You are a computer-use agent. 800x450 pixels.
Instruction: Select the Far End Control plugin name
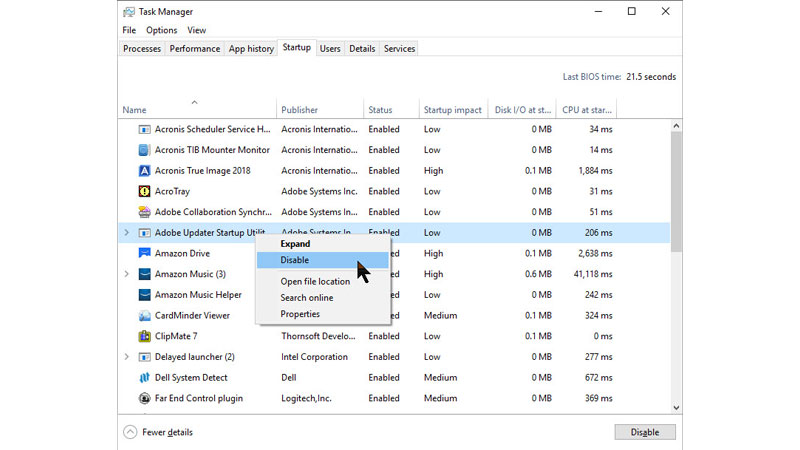pyautogui.click(x=198, y=398)
